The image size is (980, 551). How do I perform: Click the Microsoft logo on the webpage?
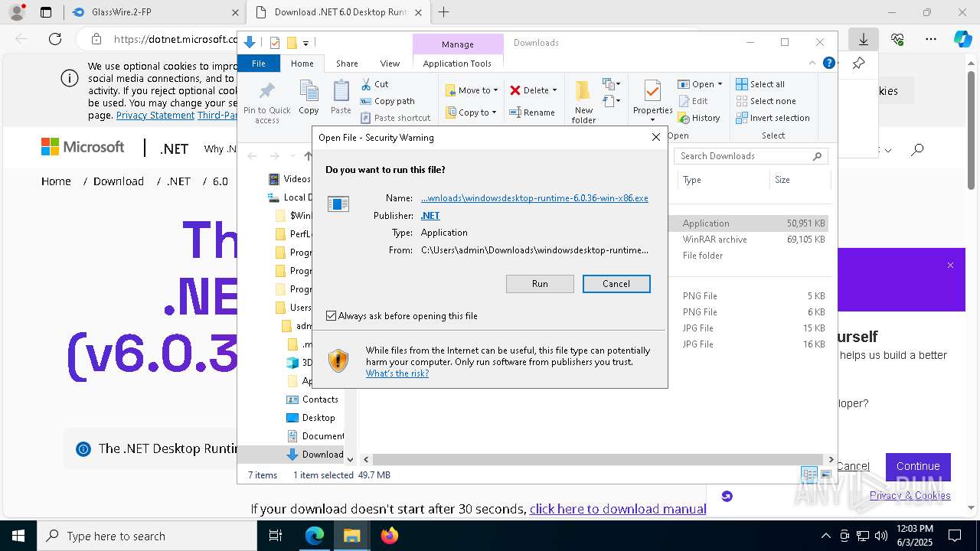pos(83,147)
